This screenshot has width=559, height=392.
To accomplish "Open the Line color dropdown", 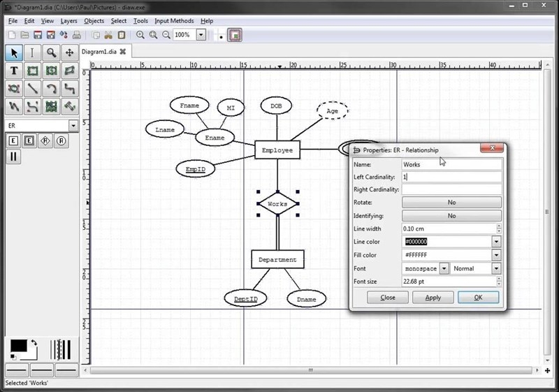I will [x=496, y=242].
